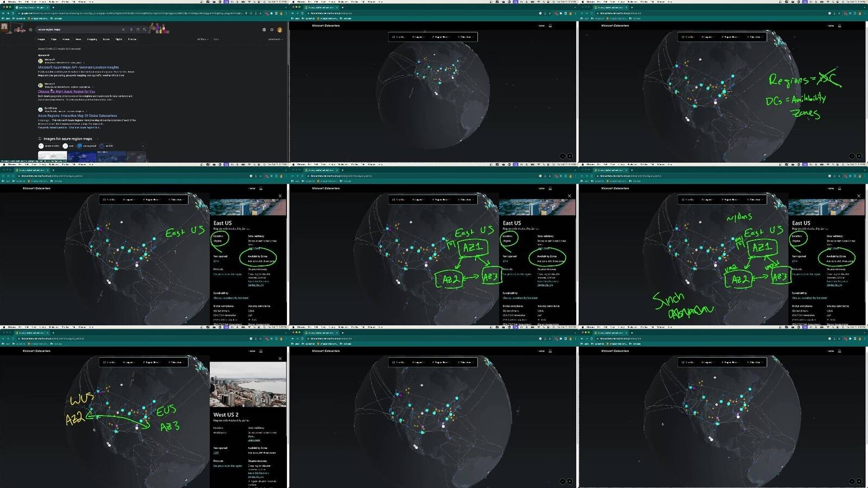Screen dimensions: 868x488
Task: Click the Google Lens image search icon
Action: (138, 29)
